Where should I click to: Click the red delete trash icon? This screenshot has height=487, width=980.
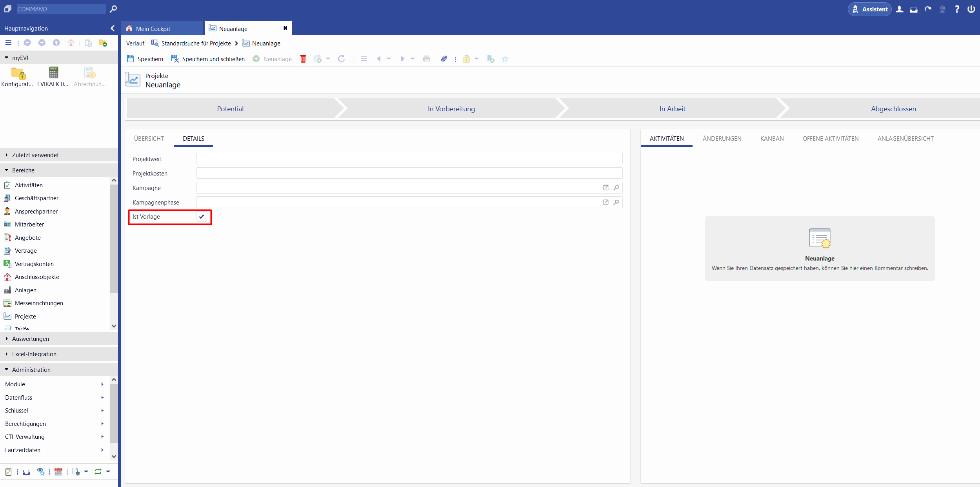point(303,59)
